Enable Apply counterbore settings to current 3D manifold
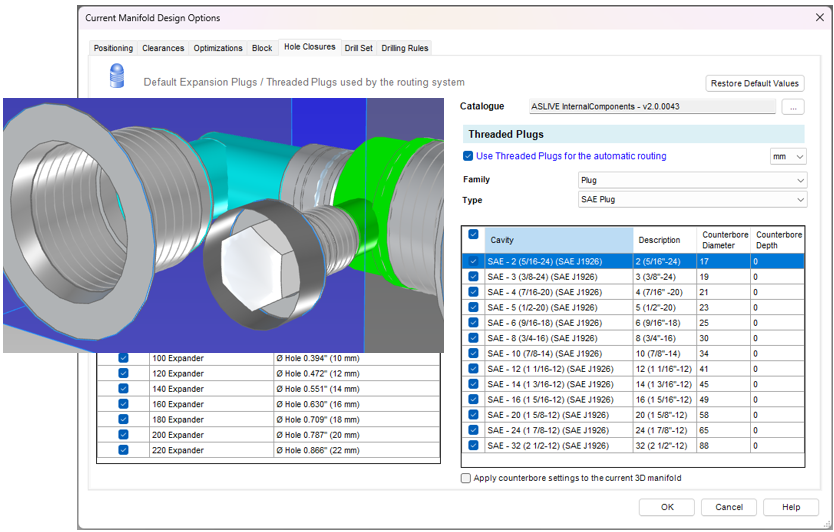834x532 pixels. [466, 479]
